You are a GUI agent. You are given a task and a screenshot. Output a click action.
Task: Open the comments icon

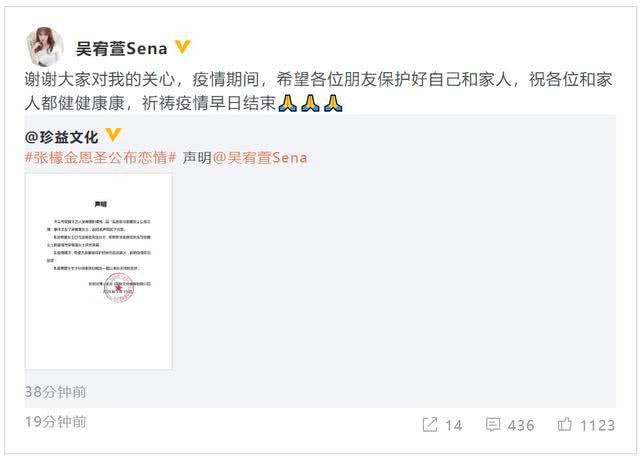493,424
